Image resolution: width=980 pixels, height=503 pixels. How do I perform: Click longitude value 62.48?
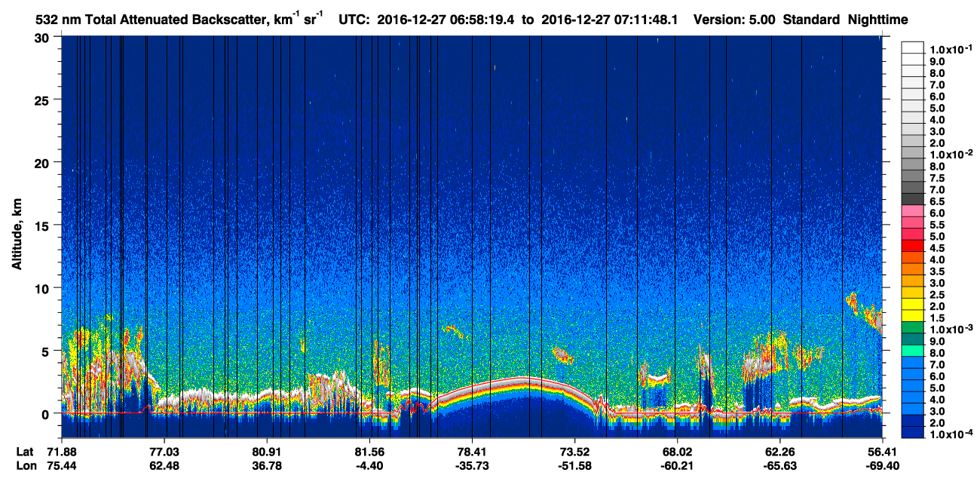click(164, 465)
